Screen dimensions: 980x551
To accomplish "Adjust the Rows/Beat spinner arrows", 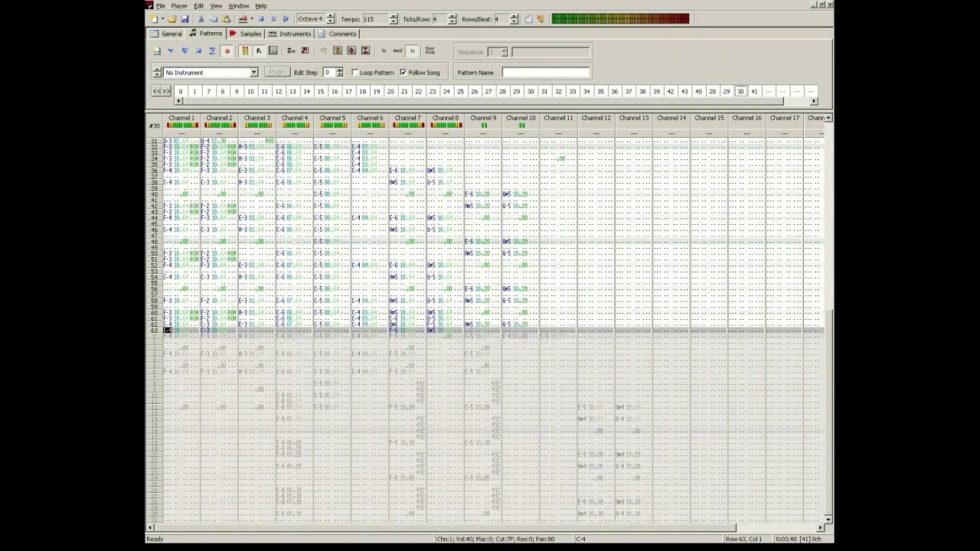I will tap(514, 19).
